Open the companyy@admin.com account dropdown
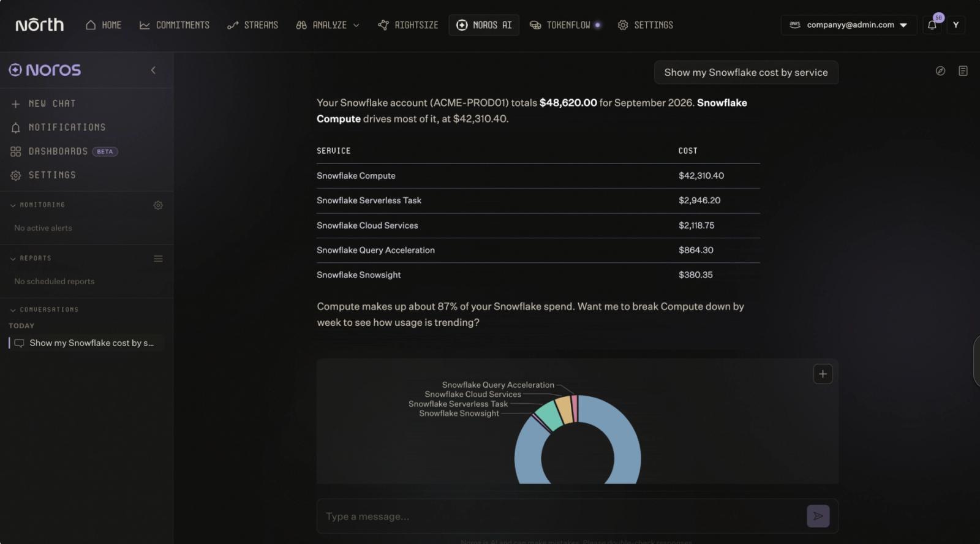Viewport: 980px width, 544px height. click(x=849, y=25)
